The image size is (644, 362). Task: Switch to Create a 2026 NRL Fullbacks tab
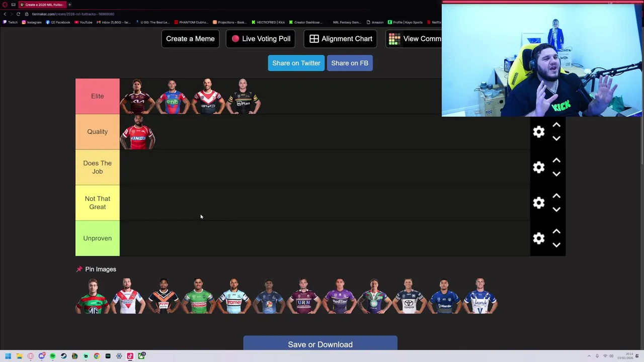(43, 5)
